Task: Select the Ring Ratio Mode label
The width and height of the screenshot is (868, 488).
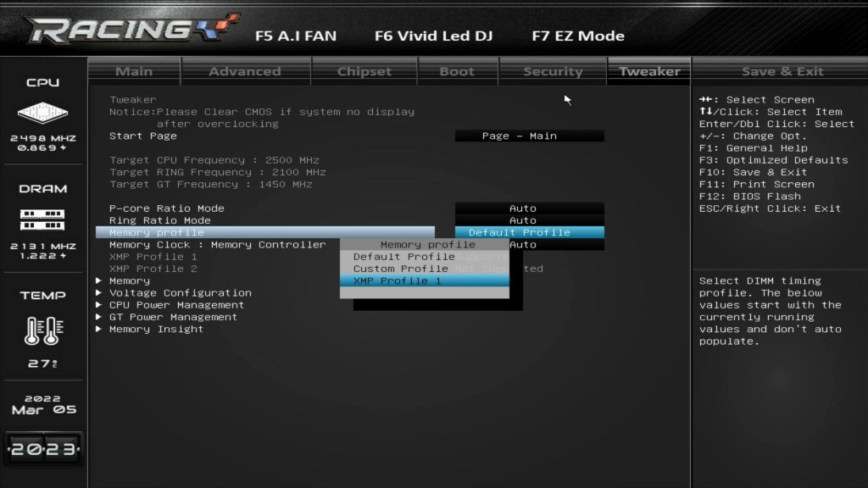Action: (x=160, y=221)
